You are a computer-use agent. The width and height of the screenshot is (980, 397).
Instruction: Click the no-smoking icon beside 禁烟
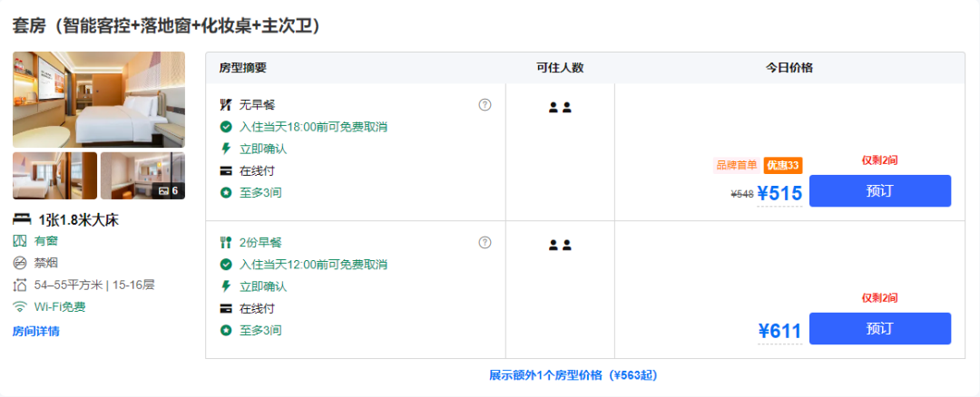[20, 263]
